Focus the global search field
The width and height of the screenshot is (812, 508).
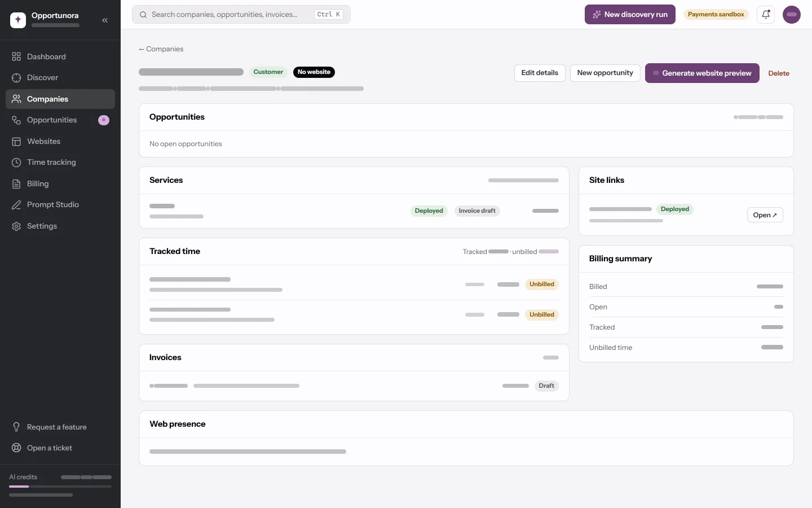coord(241,15)
